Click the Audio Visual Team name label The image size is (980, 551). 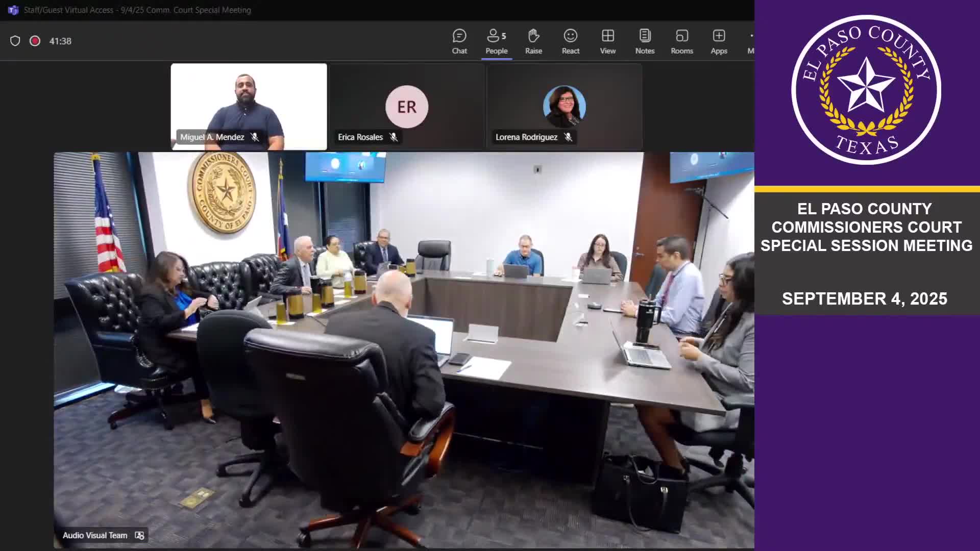95,535
